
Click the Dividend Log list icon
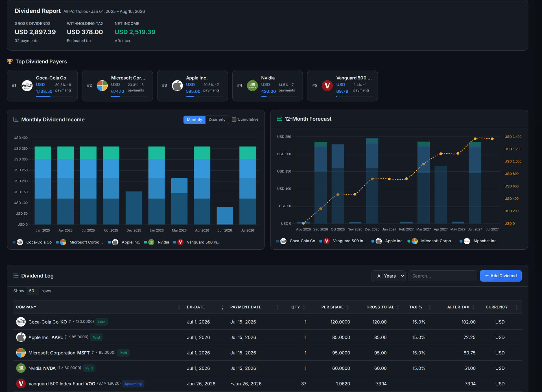coord(16,276)
